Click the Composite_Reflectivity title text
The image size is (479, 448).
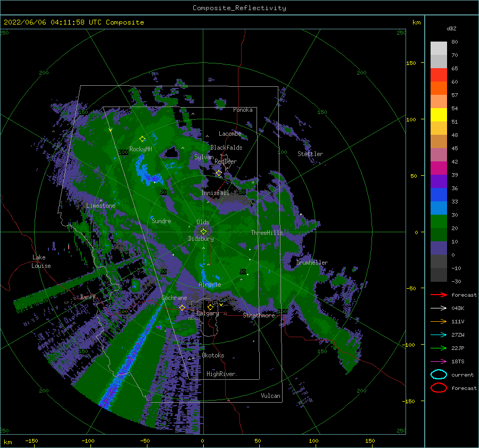click(x=240, y=8)
